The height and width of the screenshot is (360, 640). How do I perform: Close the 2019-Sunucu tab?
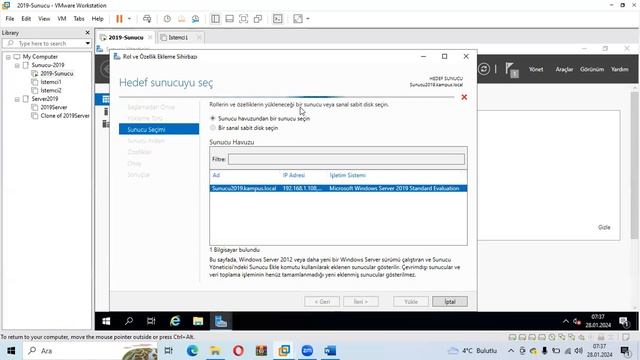(x=150, y=37)
